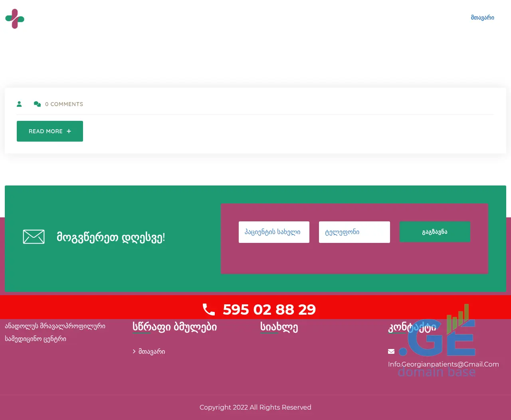Submit the form with the გაგზავნა button
Screen dimensions: 511x420
[x=435, y=232]
